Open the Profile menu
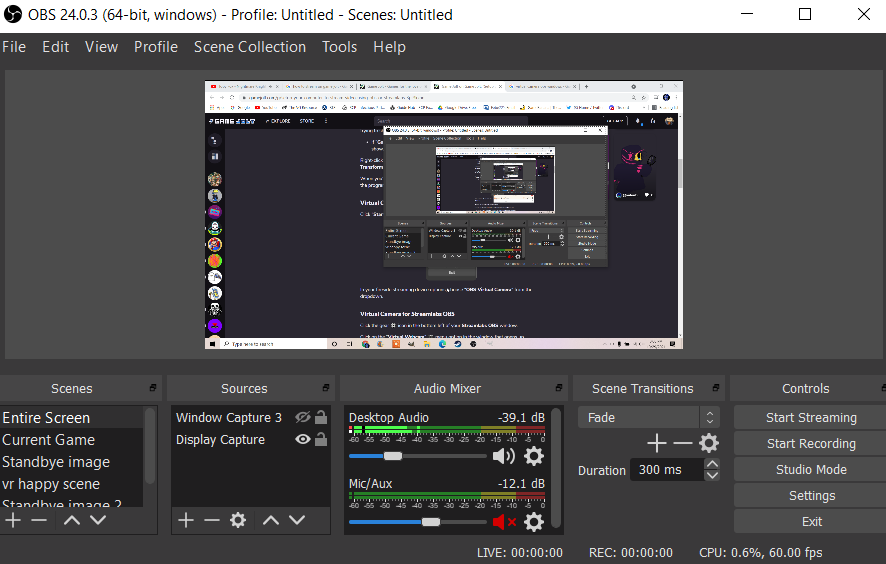This screenshot has height=564, width=886. 156,47
